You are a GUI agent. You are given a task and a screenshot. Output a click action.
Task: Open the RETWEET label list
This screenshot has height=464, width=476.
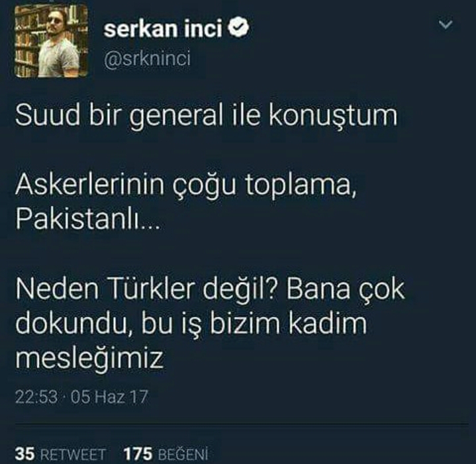(x=73, y=455)
